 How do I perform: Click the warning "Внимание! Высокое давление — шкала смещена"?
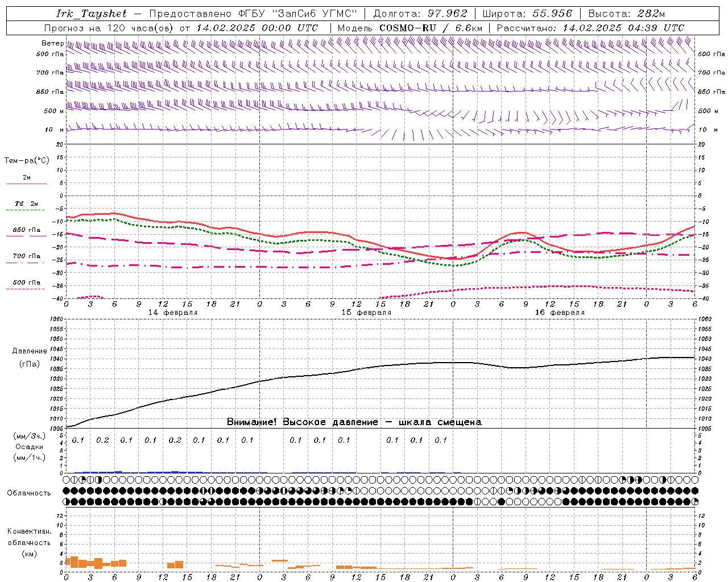click(x=354, y=422)
